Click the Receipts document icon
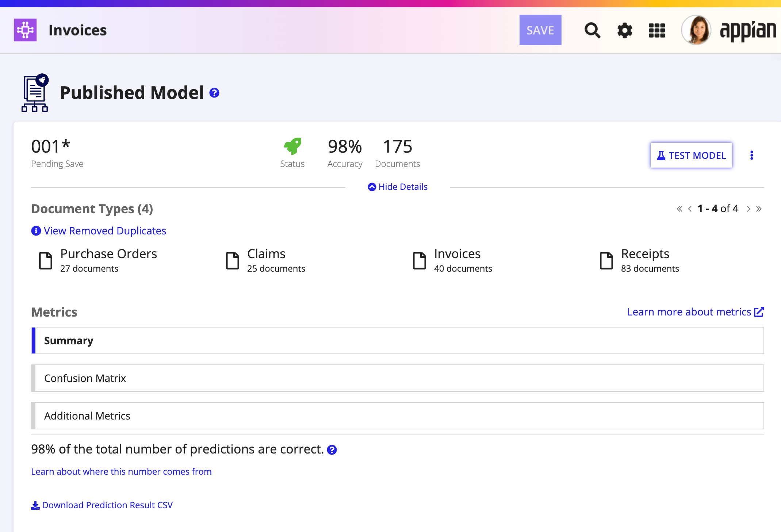 [x=606, y=261]
